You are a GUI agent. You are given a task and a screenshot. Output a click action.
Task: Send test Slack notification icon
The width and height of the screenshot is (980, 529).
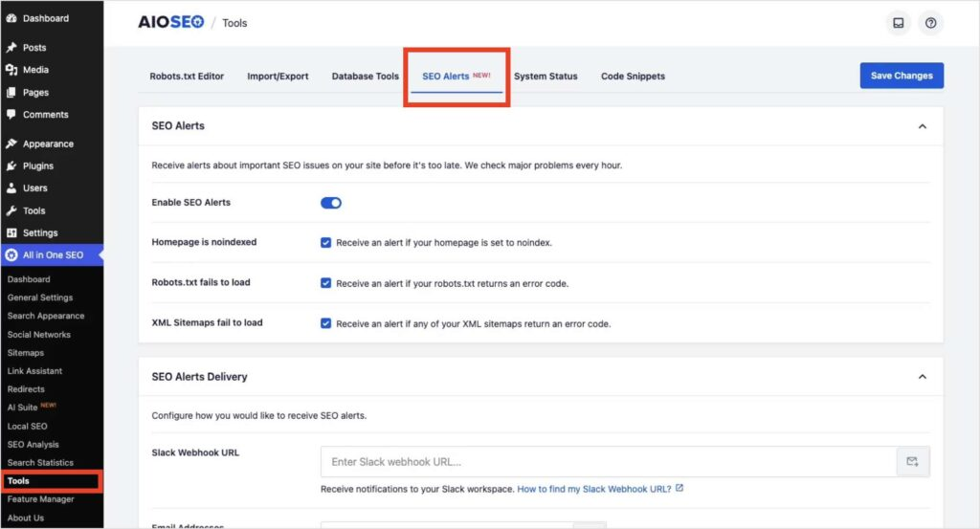(x=912, y=461)
